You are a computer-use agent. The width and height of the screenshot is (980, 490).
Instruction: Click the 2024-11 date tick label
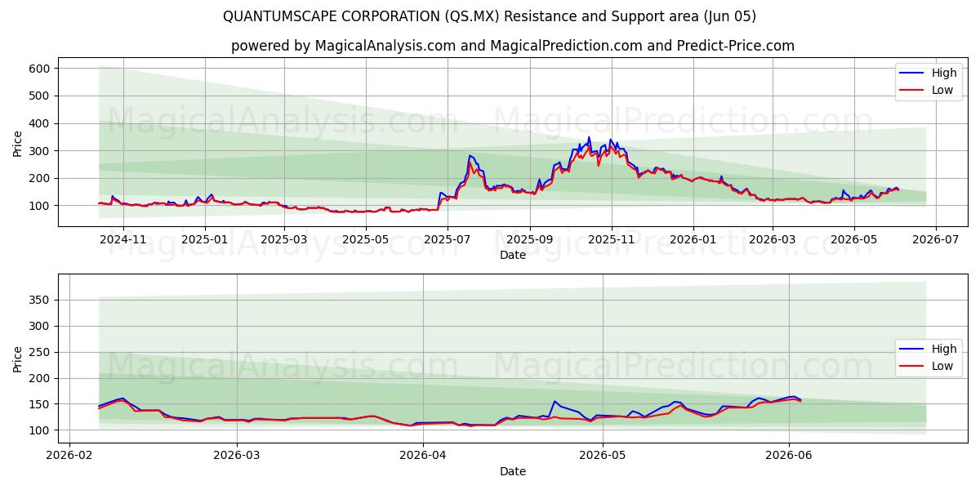click(x=123, y=240)
